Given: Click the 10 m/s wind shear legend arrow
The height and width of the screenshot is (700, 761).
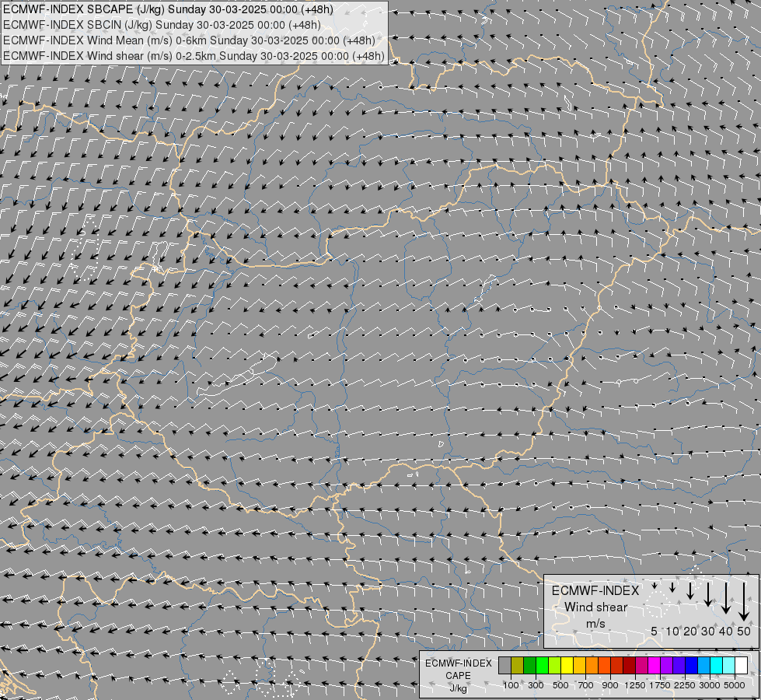Looking at the screenshot, I should coord(672,587).
